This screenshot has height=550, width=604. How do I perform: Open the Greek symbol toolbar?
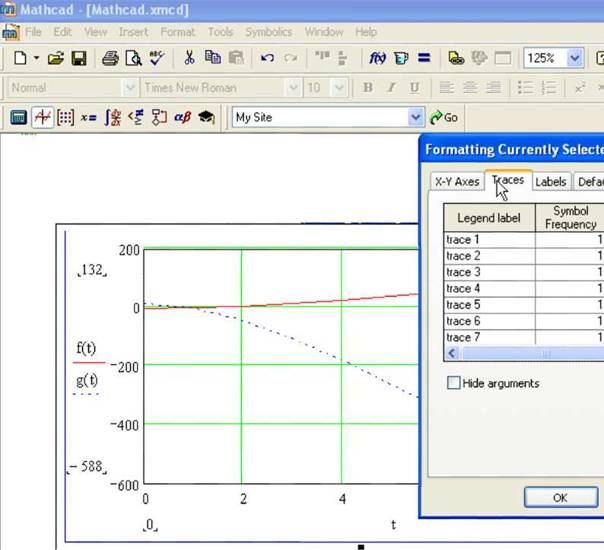point(182,117)
